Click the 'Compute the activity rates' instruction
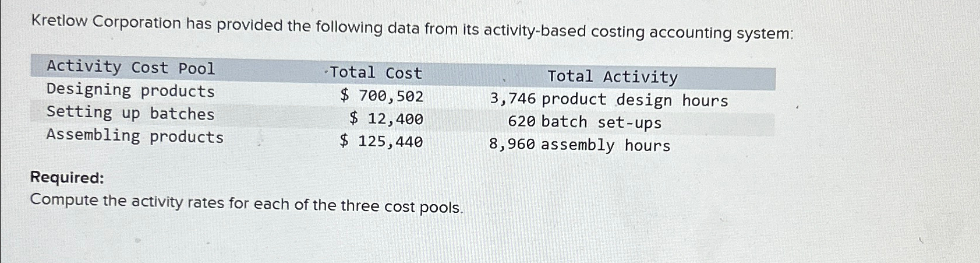The height and width of the screenshot is (263, 980). [x=247, y=204]
